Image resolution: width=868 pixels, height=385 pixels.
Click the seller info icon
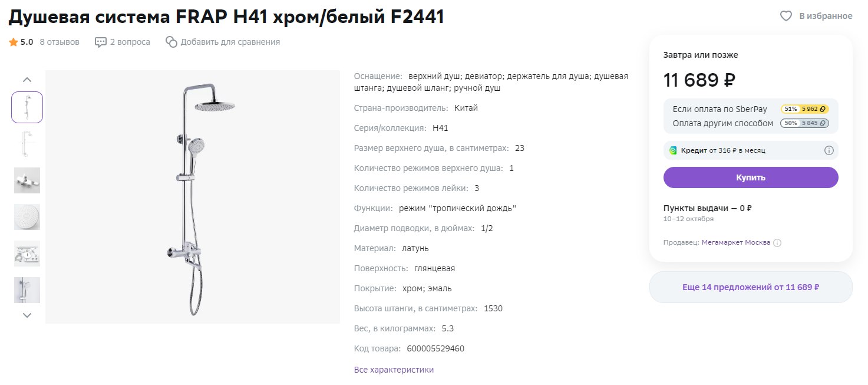tap(777, 243)
